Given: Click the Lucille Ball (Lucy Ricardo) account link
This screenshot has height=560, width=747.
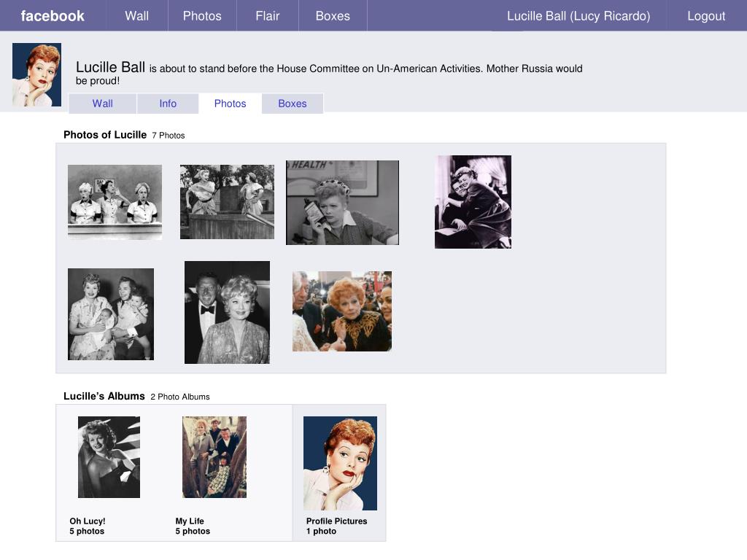Looking at the screenshot, I should pos(578,16).
